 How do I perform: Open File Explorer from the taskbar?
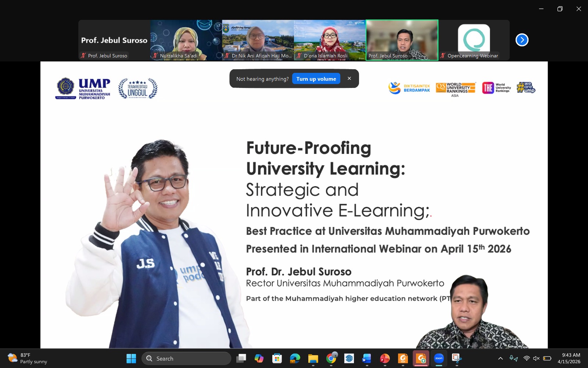[313, 358]
